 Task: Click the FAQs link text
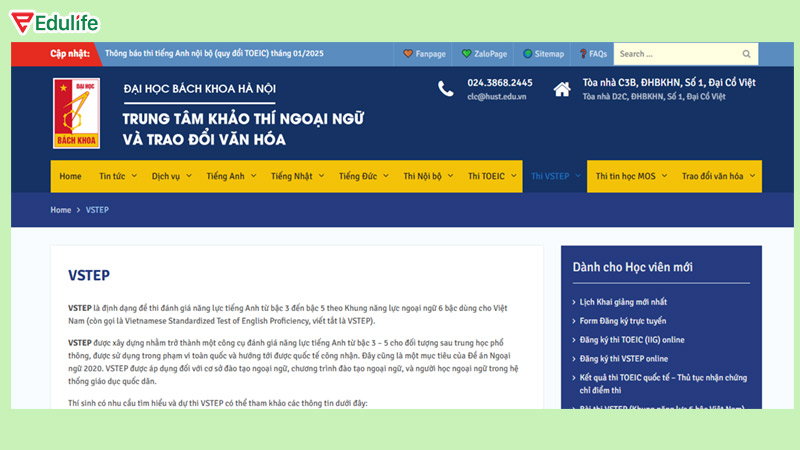[598, 54]
